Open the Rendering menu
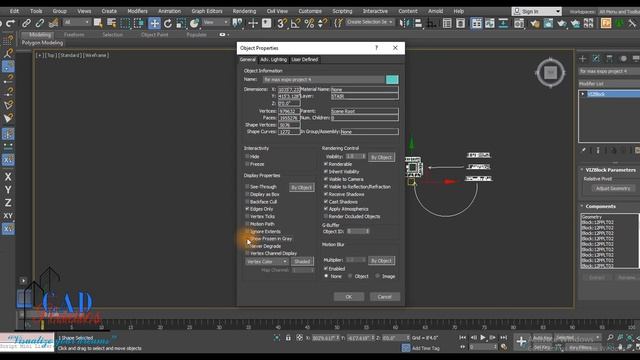 [x=244, y=11]
